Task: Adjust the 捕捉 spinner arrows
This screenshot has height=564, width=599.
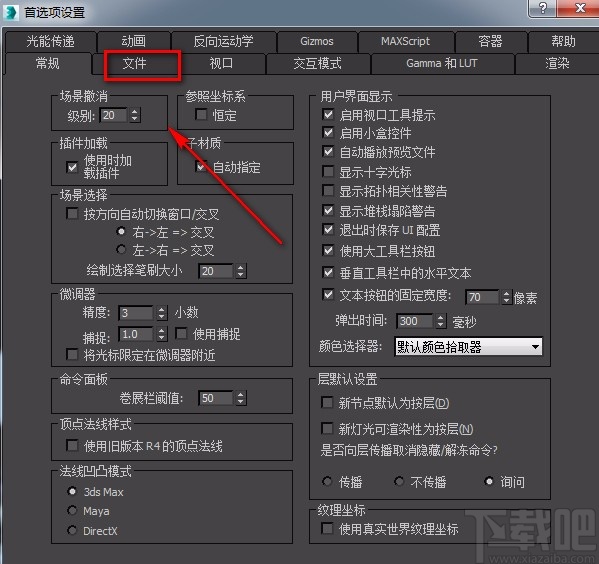Action: pyautogui.click(x=162, y=334)
